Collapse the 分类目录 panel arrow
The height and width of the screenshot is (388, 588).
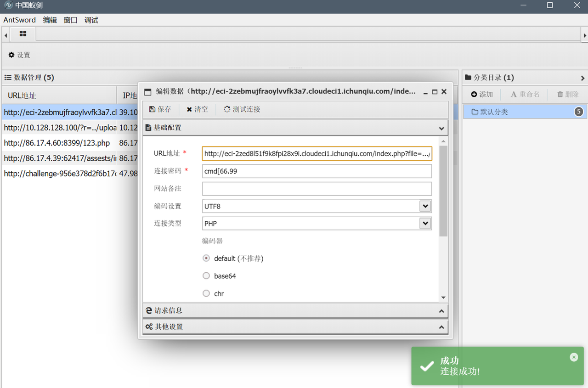click(x=582, y=78)
